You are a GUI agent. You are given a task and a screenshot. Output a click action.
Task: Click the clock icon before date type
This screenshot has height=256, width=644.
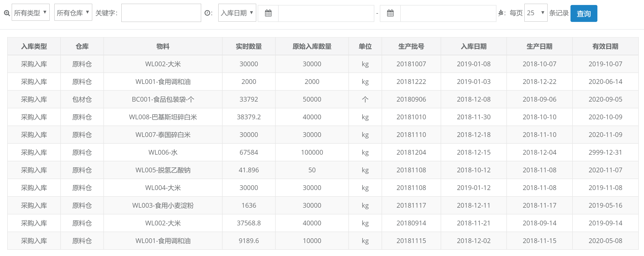[207, 13]
